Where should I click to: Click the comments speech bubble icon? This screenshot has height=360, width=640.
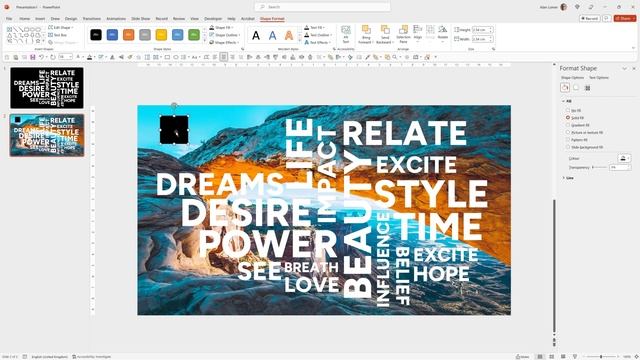tap(607, 18)
